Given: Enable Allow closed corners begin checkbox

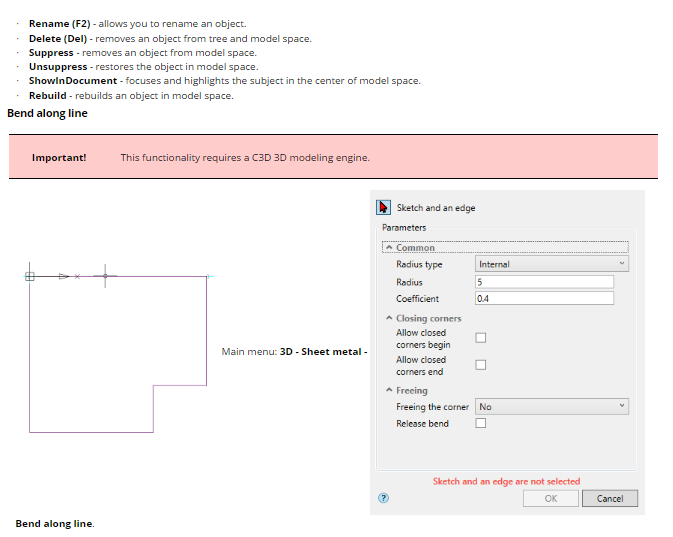Looking at the screenshot, I should [481, 338].
